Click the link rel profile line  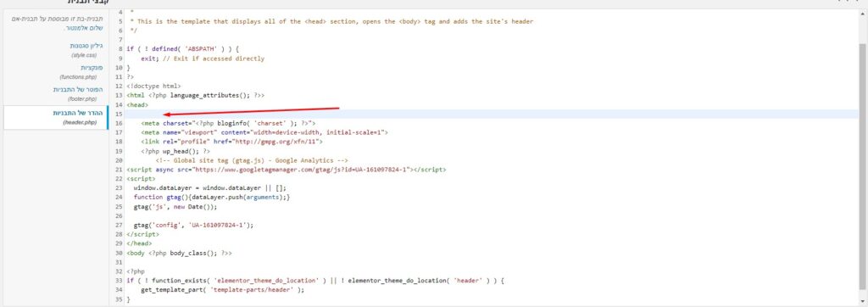coord(231,142)
